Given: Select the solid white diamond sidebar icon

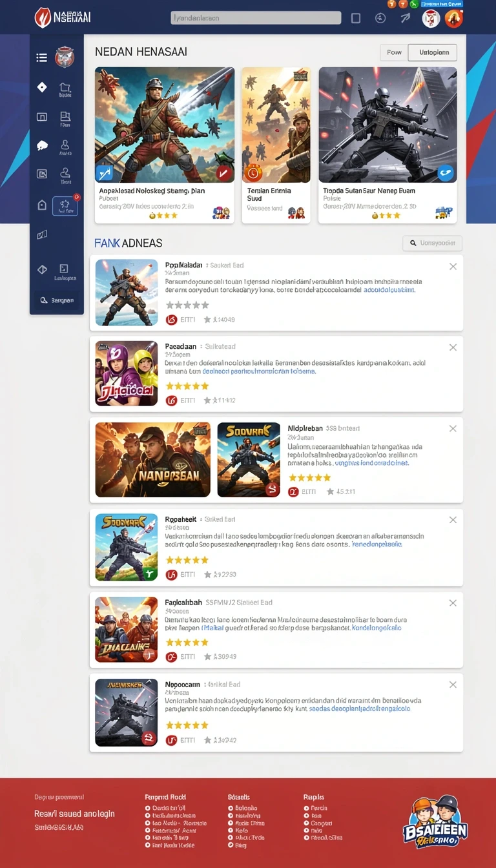Looking at the screenshot, I should tap(42, 87).
